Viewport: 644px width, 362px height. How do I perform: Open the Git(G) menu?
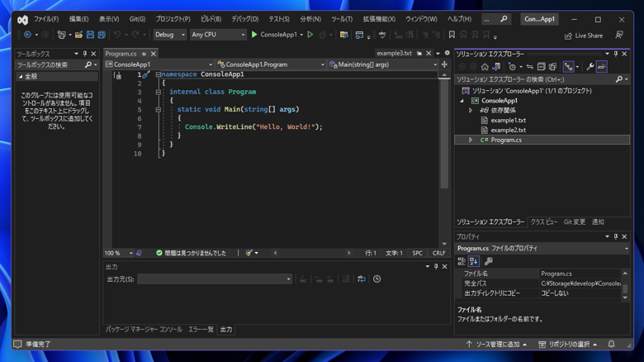point(137,19)
